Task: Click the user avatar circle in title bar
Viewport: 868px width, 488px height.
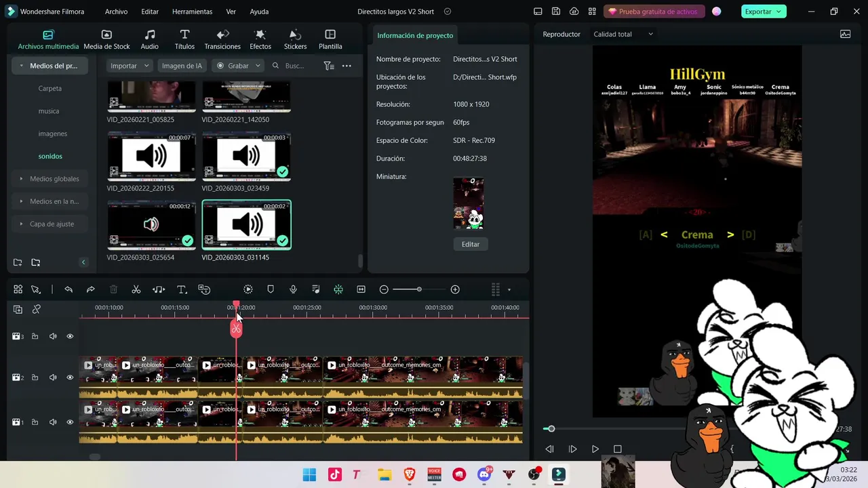Action: click(717, 12)
